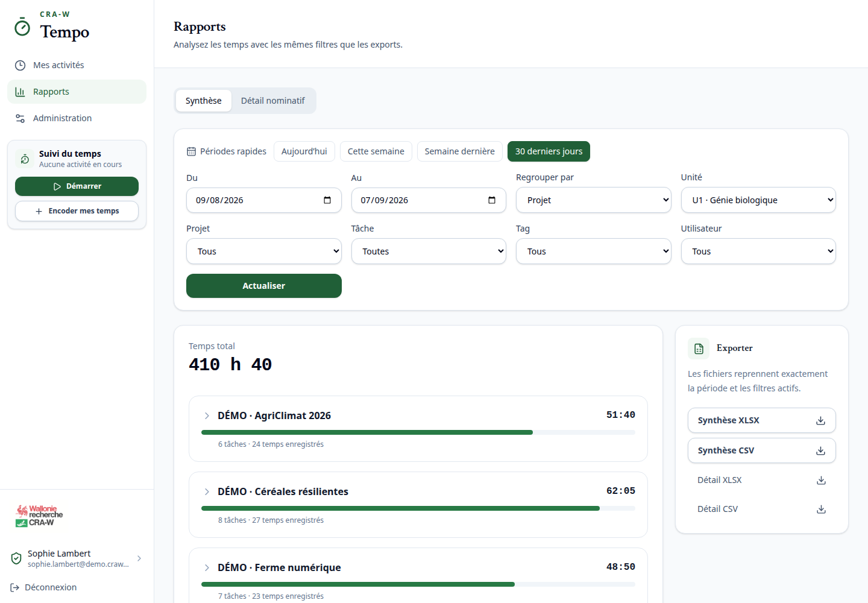Click the download icon on Détail XLSX

[x=821, y=480]
